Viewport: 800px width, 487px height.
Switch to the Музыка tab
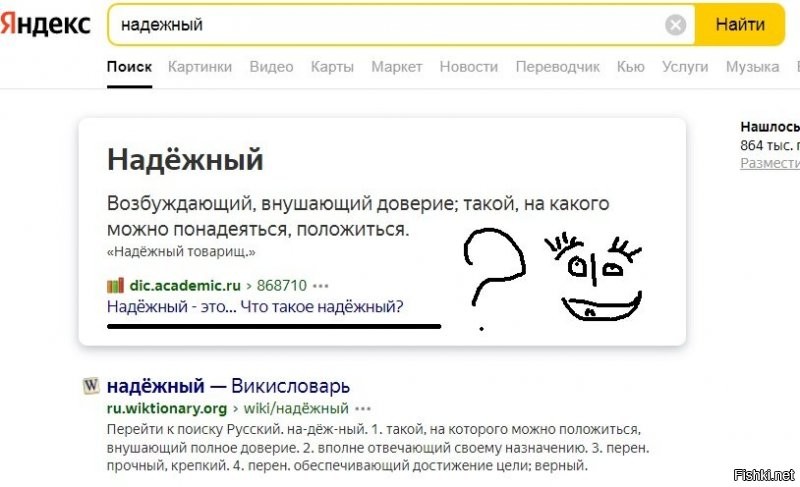tap(753, 67)
